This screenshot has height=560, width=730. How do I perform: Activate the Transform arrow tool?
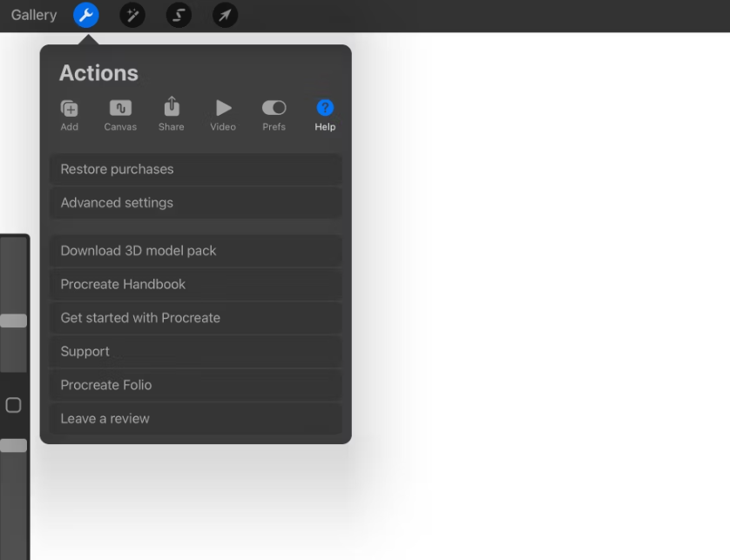[x=226, y=15]
